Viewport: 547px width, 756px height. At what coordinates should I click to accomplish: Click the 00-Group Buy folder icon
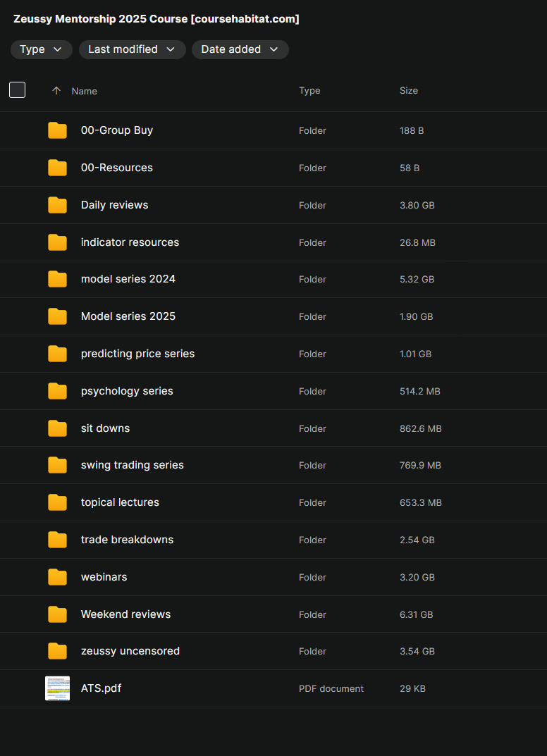(57, 130)
